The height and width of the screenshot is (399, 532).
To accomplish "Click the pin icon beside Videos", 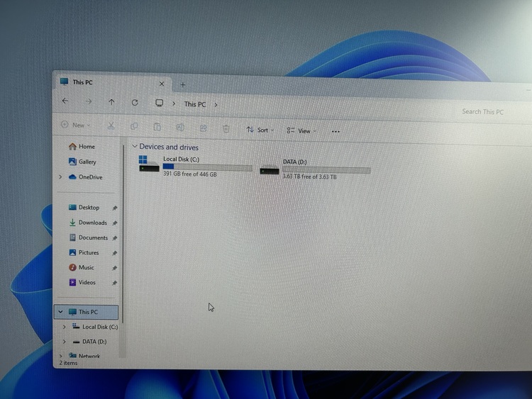I will pos(115,283).
